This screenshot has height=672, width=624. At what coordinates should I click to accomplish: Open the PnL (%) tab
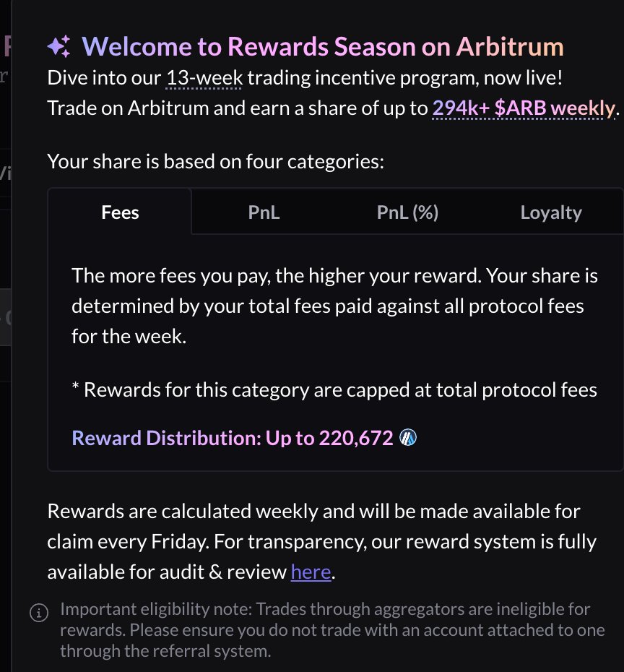pos(407,212)
